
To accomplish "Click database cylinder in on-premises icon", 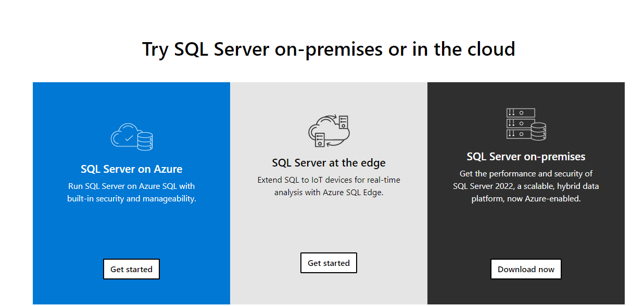I will 538,132.
